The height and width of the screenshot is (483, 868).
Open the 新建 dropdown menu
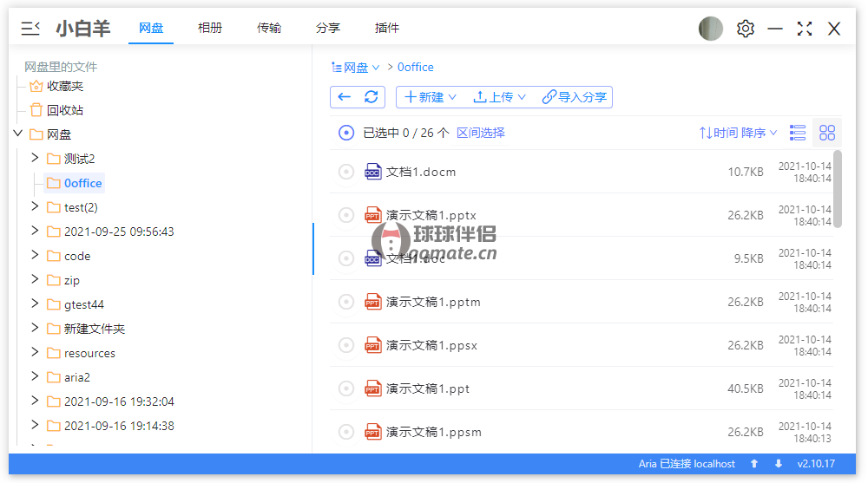click(431, 97)
